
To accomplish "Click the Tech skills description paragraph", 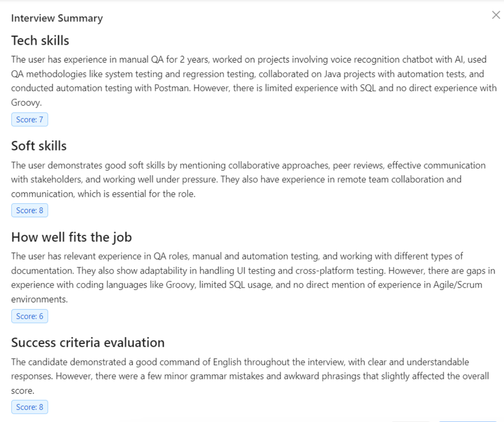I will (254, 81).
